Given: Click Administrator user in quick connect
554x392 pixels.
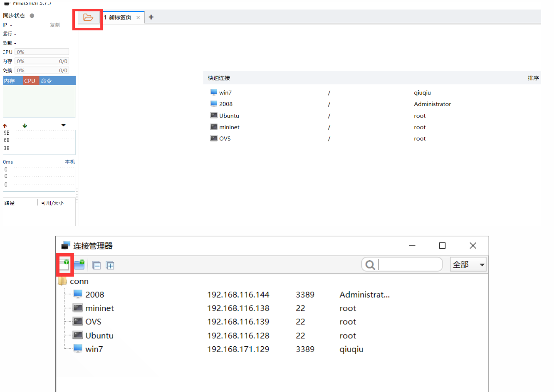Looking at the screenshot, I should click(x=433, y=104).
